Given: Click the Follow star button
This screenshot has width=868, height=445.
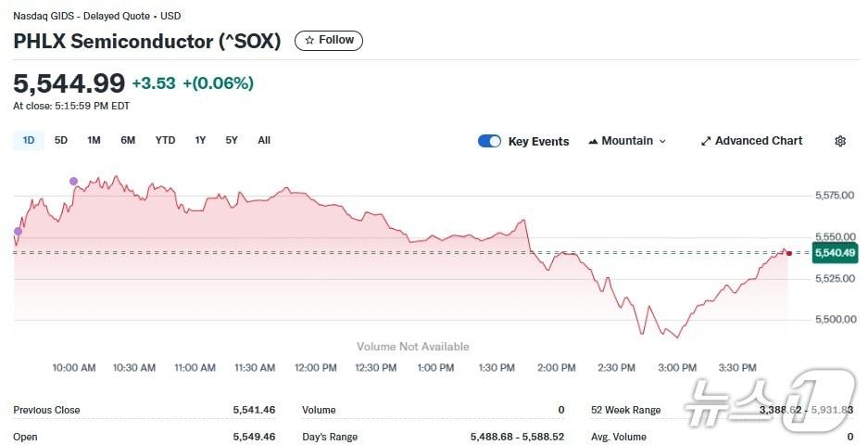Looking at the screenshot, I should point(329,41).
